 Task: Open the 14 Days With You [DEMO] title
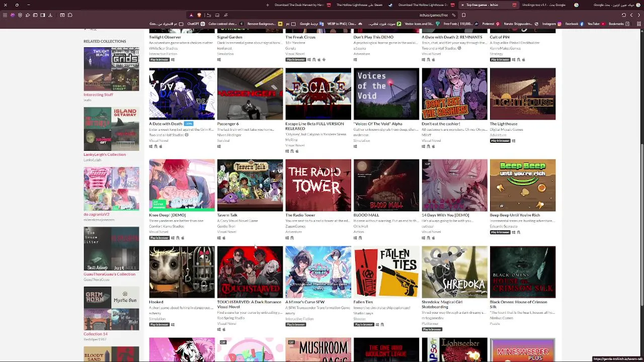tap(445, 215)
